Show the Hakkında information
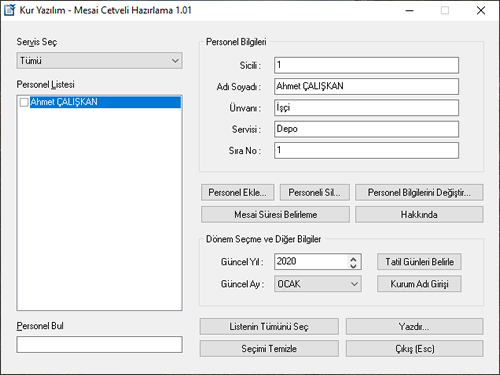 [419, 215]
